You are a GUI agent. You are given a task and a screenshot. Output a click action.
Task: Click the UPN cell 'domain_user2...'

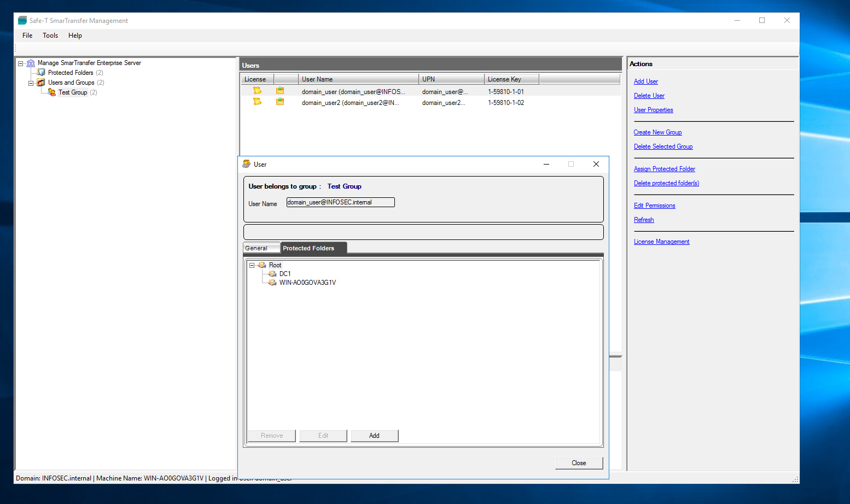point(444,103)
